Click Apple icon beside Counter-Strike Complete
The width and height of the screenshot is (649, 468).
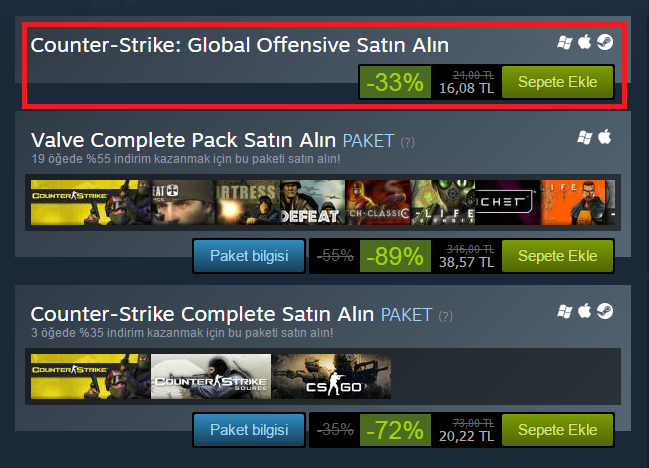(x=584, y=311)
